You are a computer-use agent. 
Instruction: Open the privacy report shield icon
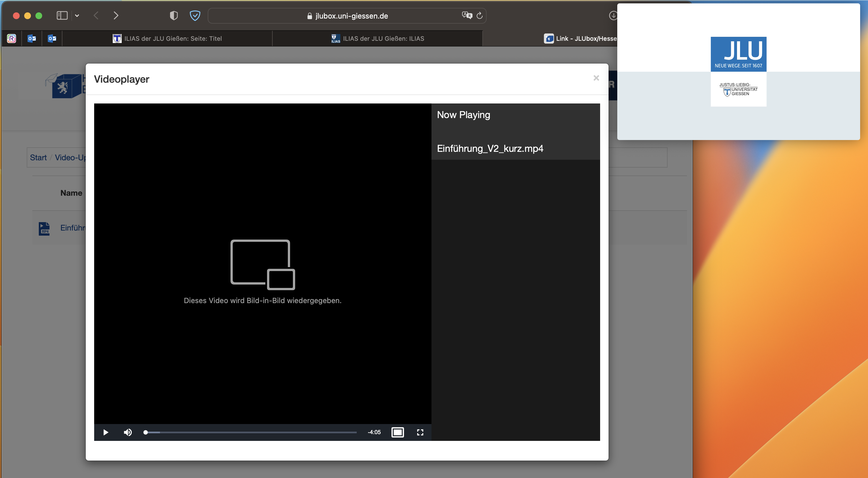click(173, 15)
